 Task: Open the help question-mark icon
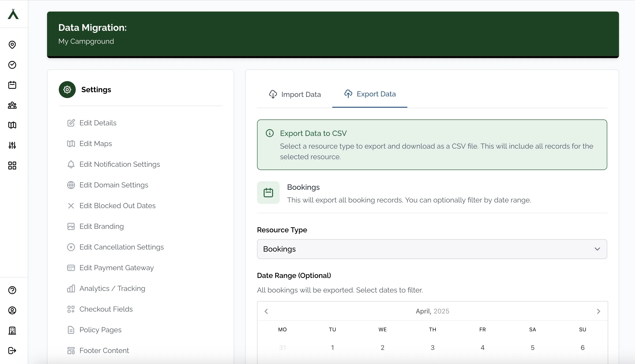point(12,290)
